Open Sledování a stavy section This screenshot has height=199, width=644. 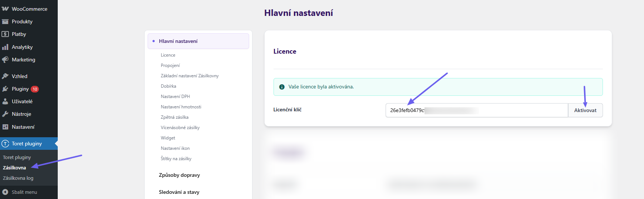(179, 192)
